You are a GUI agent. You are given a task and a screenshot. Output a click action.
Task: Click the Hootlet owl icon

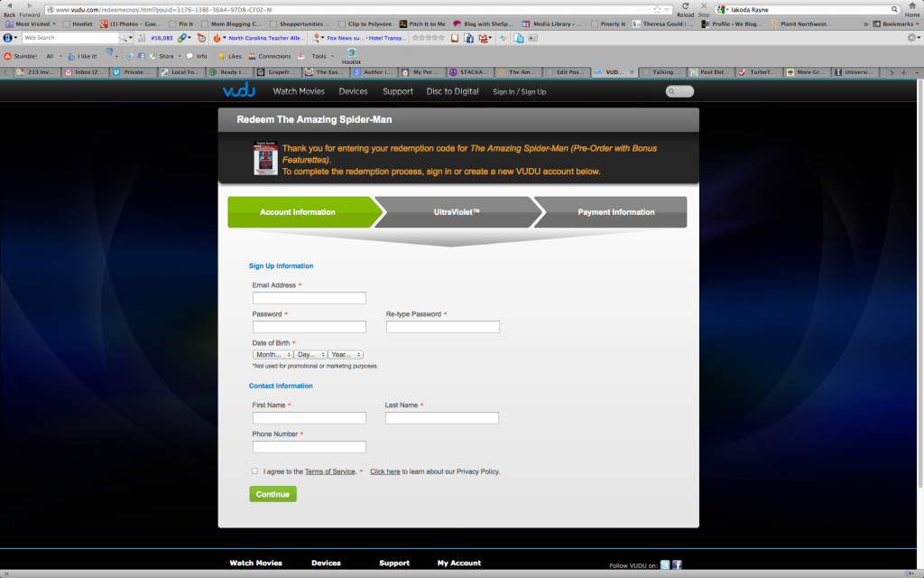click(x=351, y=52)
